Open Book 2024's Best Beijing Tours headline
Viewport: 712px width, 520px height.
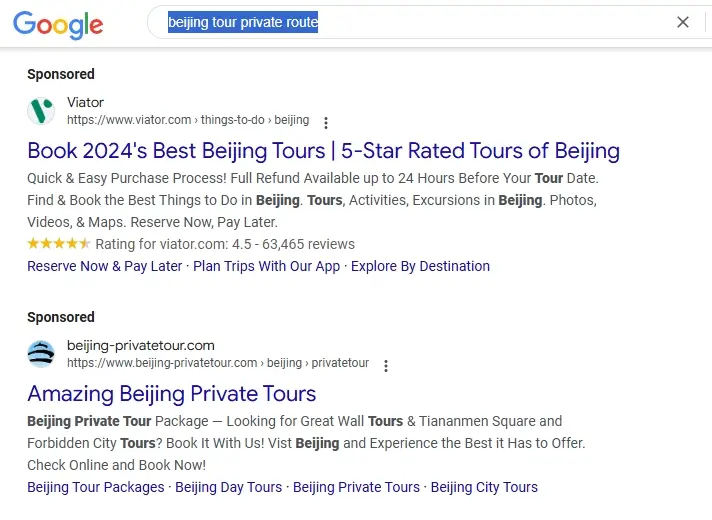tap(323, 151)
